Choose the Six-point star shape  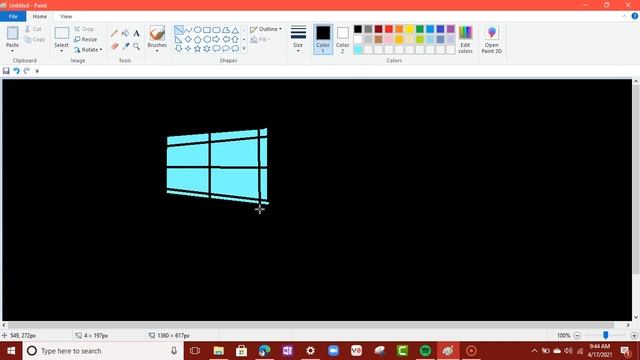point(207,49)
